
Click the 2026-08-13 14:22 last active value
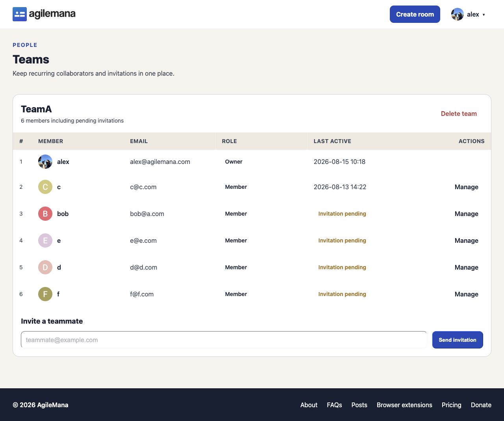pos(340,187)
